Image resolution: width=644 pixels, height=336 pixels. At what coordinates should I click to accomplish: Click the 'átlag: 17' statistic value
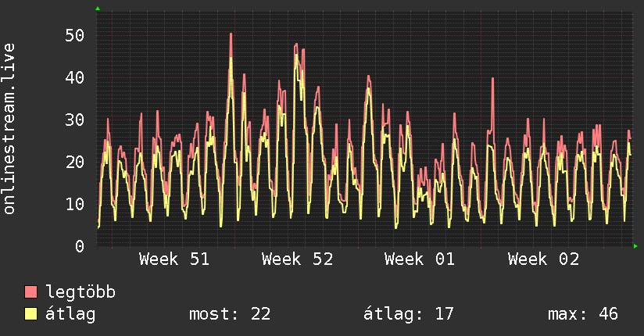[x=409, y=314]
